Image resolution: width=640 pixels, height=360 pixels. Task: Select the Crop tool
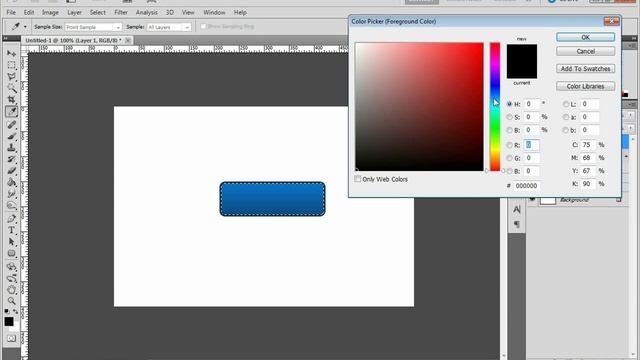(11, 100)
